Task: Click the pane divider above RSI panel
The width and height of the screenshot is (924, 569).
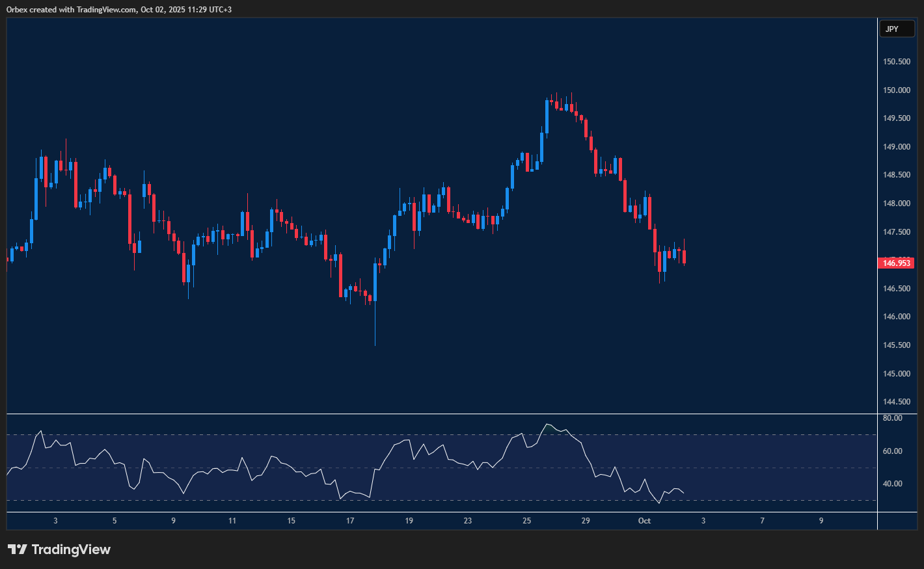Action: [442, 414]
